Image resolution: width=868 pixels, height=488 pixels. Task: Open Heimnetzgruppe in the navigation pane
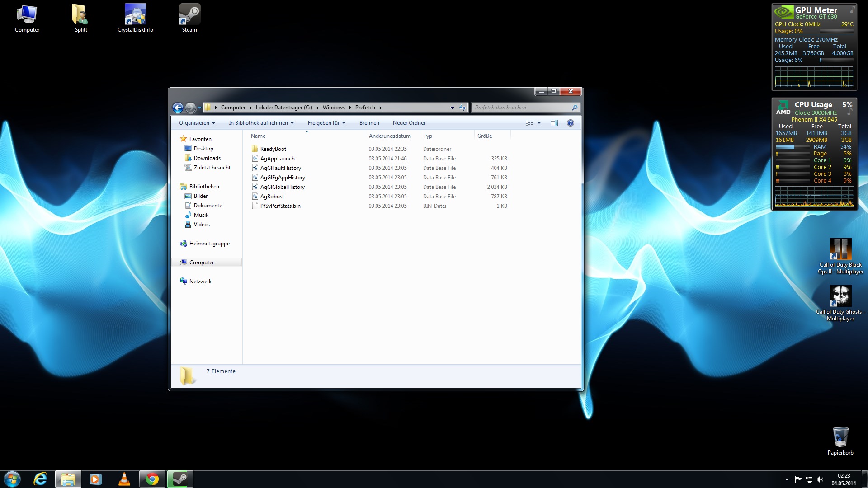[x=209, y=244]
